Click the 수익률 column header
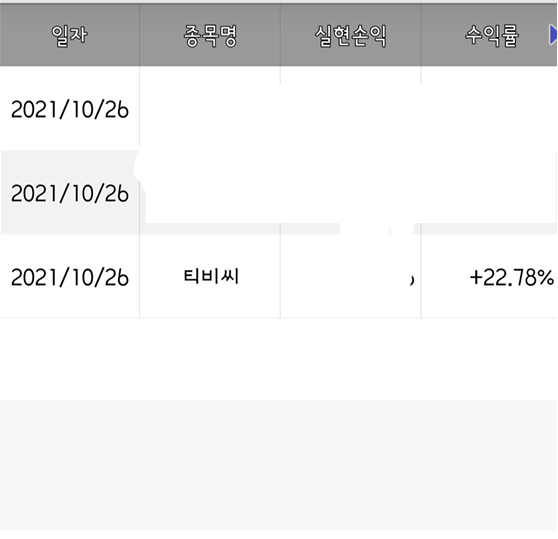This screenshot has height=539, width=558. coord(492,36)
